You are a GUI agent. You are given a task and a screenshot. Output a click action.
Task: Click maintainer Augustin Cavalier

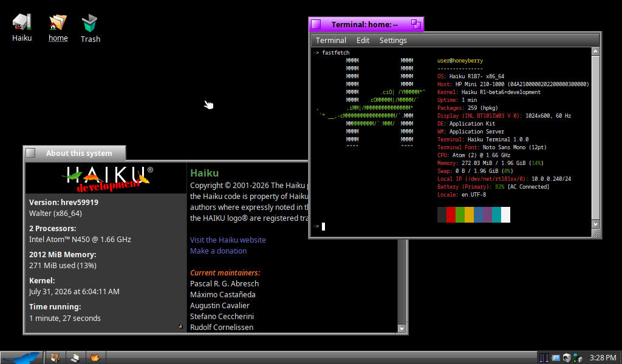pyautogui.click(x=220, y=306)
